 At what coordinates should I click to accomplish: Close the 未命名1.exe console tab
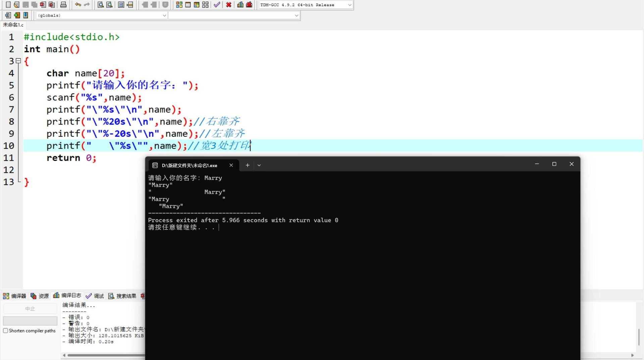point(231,165)
